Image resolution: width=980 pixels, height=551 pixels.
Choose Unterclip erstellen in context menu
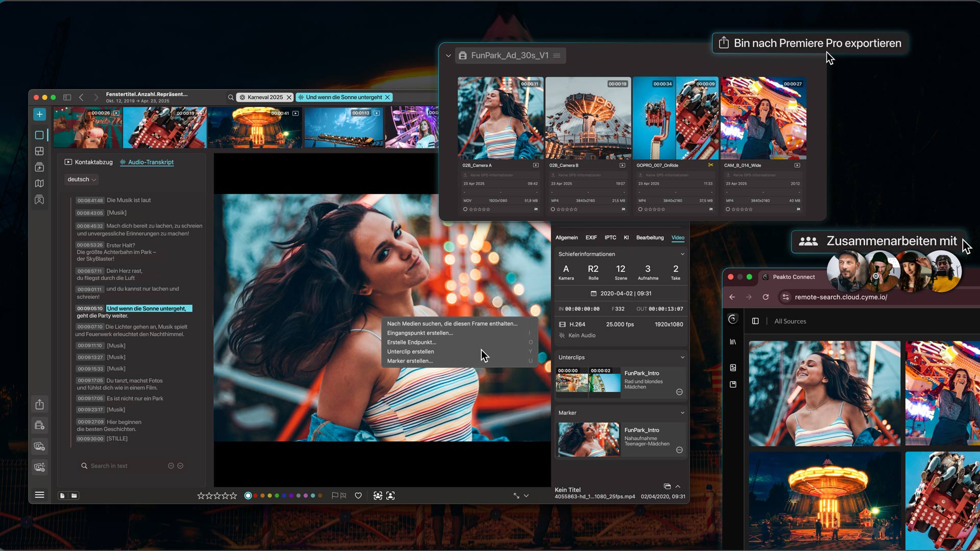coord(410,352)
